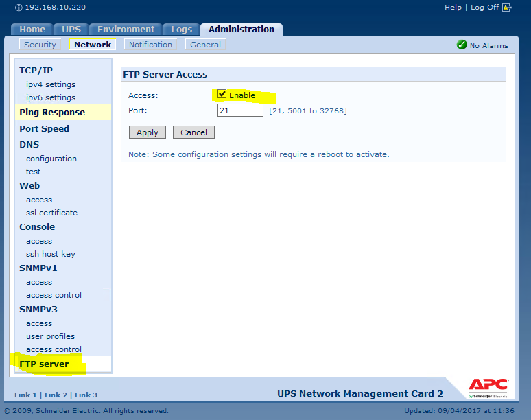Open the Notification submenu
The width and height of the screenshot is (531, 420).
[x=150, y=45]
